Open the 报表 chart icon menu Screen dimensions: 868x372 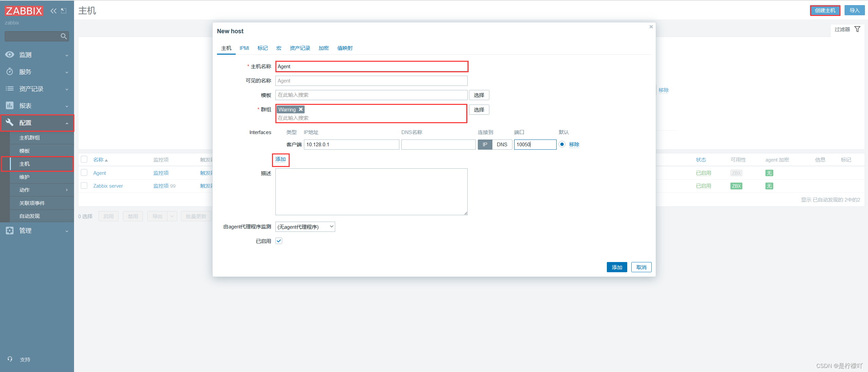10,106
